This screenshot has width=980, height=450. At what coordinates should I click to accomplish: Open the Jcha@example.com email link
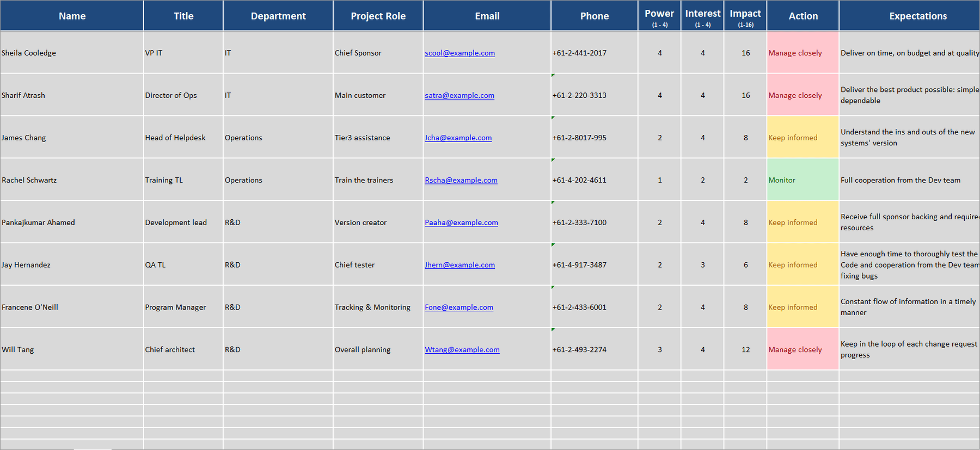pyautogui.click(x=458, y=138)
